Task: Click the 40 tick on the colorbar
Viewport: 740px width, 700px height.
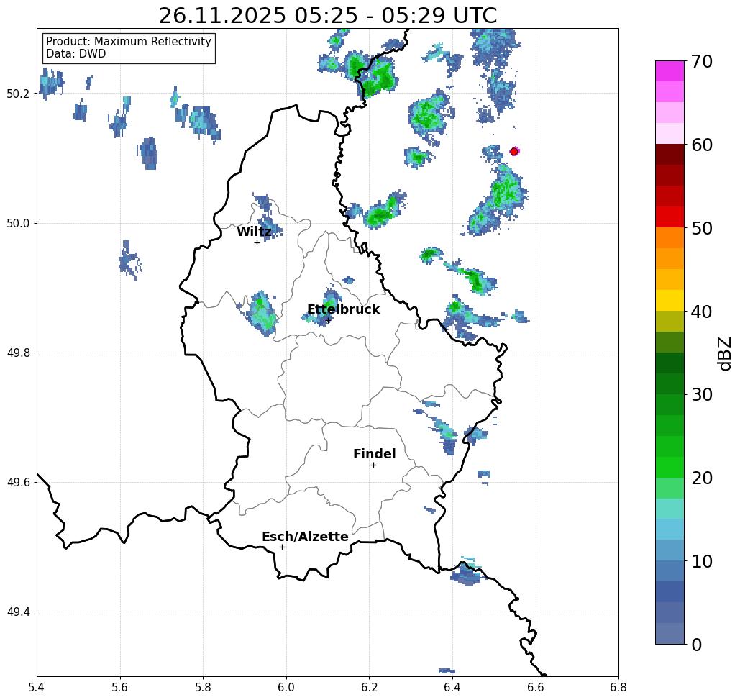Action: tap(701, 312)
